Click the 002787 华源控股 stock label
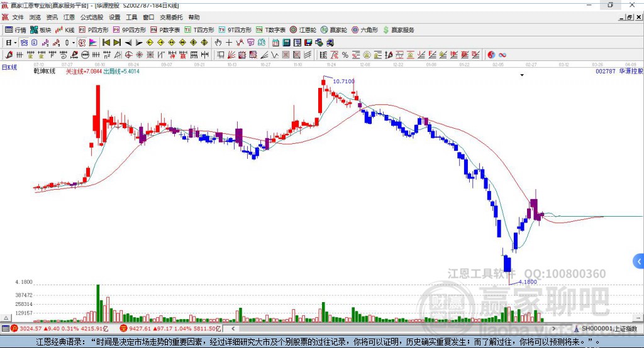 pyautogui.click(x=619, y=72)
